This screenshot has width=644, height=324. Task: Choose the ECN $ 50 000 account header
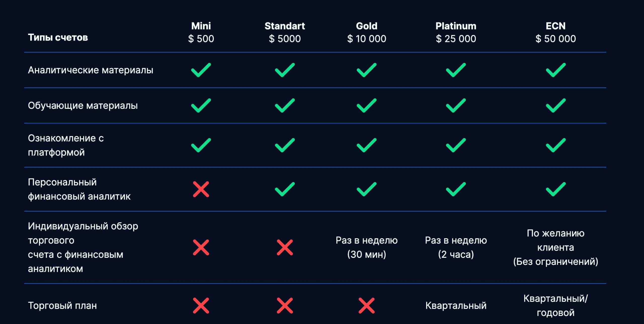(555, 32)
